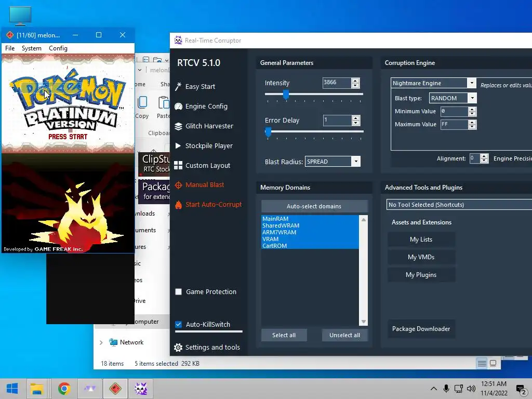Open File Explorer from taskbar
The width and height of the screenshot is (532, 399).
pos(37,389)
